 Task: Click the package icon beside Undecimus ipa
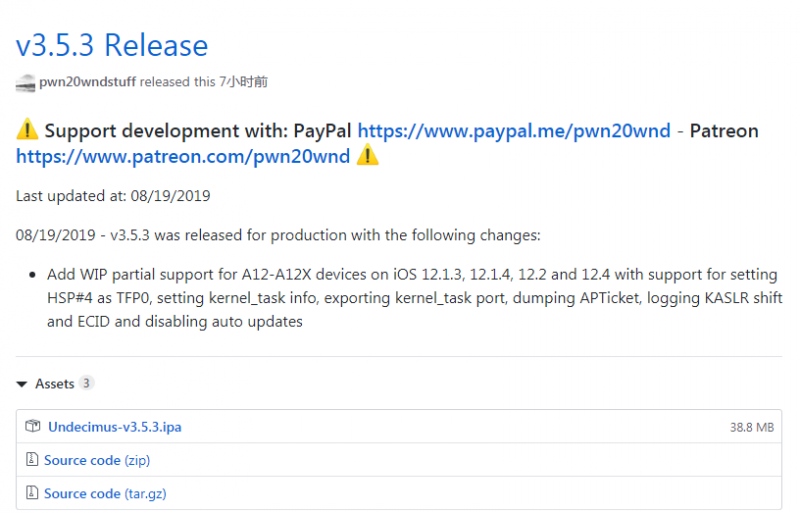pos(33,426)
